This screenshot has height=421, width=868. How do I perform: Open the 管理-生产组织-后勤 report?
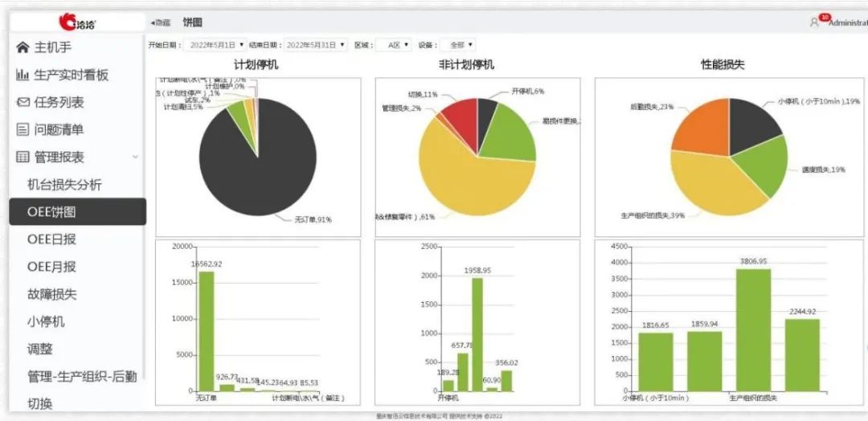coord(82,377)
